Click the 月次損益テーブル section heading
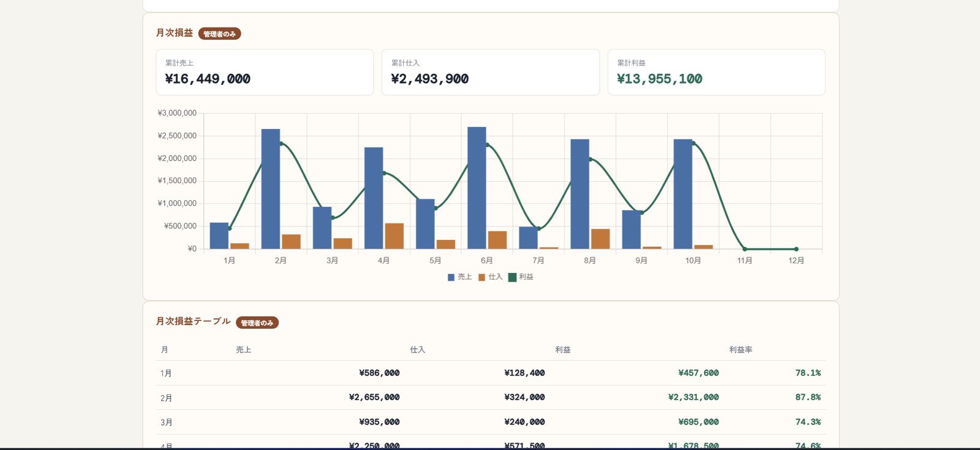This screenshot has height=450, width=980. (x=194, y=321)
